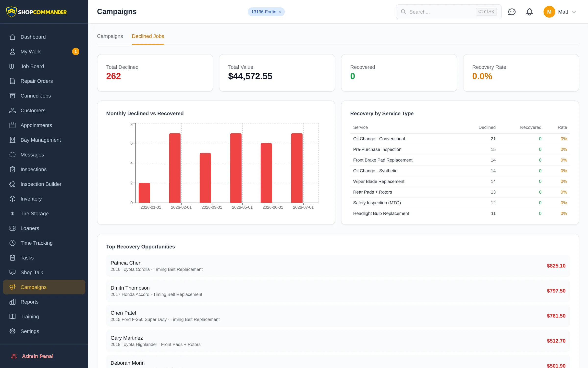Click the Shop Talk chat icon
The width and height of the screenshot is (588, 368).
tap(12, 272)
